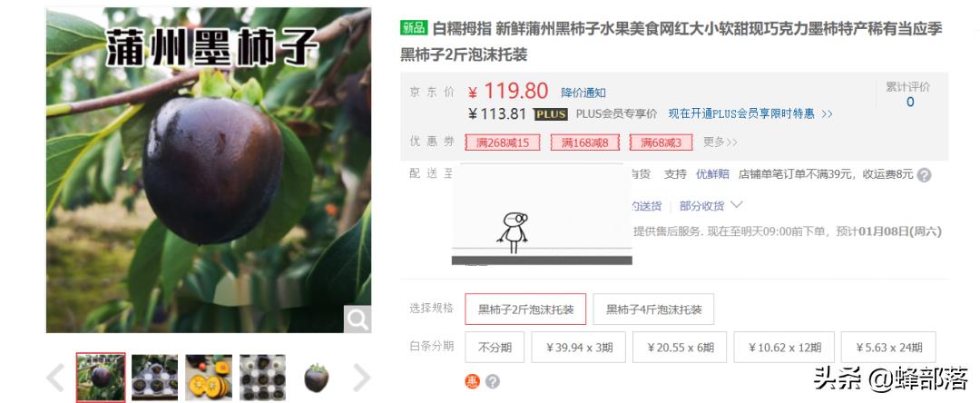Click the magnifier icon on product image
Image resolution: width=980 pixels, height=403 pixels.
(x=358, y=319)
